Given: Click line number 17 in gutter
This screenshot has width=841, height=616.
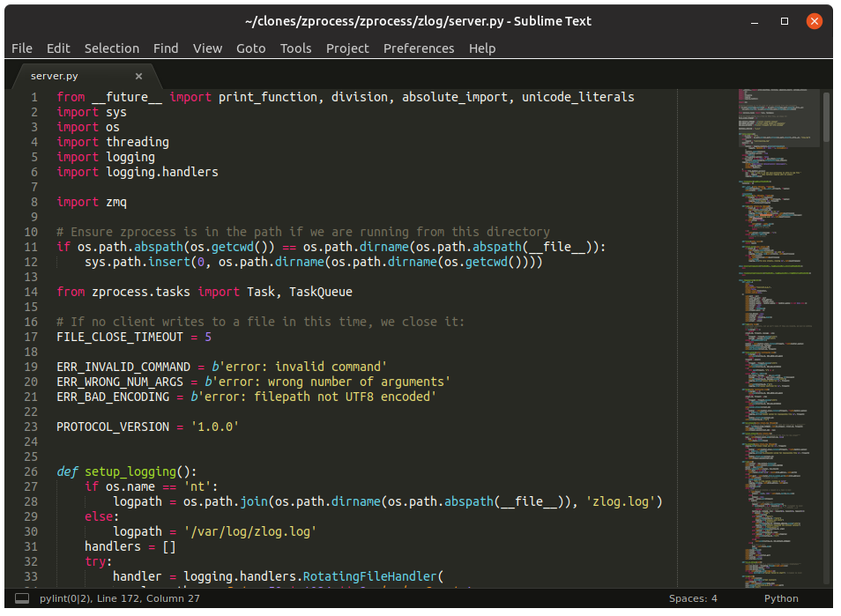Looking at the screenshot, I should click(31, 338).
